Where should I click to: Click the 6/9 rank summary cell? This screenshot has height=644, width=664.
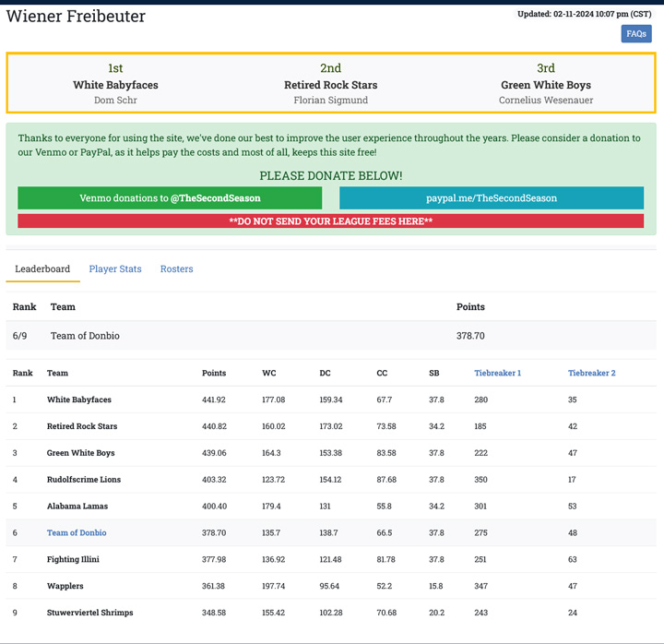point(19,336)
